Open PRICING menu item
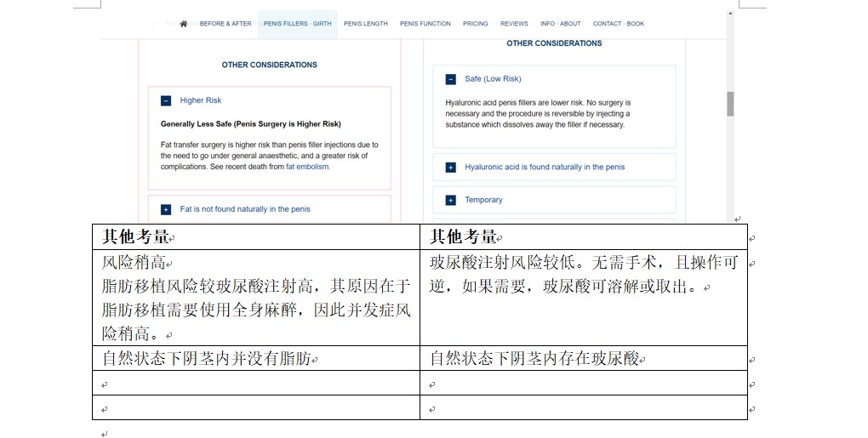 (476, 24)
